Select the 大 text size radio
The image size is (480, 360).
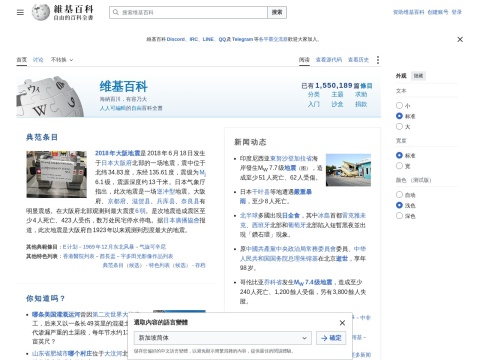tap(399, 126)
